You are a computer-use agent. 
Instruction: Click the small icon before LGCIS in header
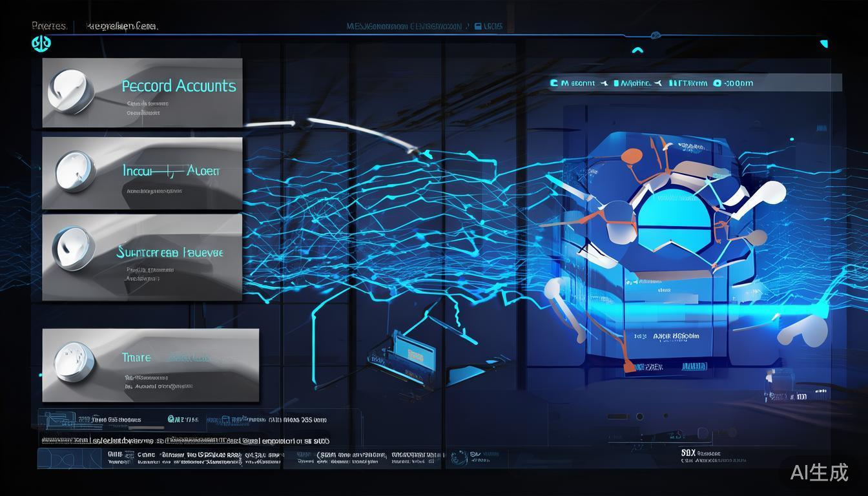(478, 27)
